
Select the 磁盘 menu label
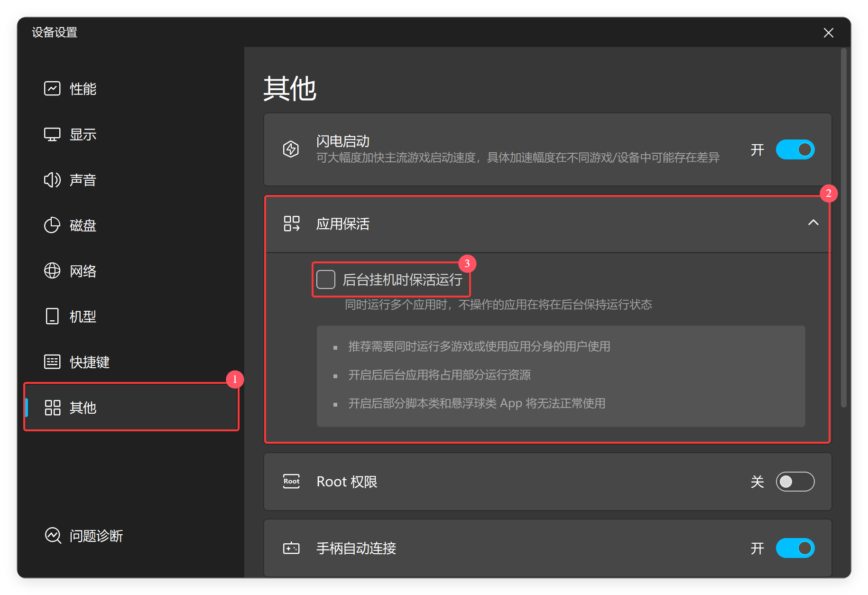[x=83, y=225]
